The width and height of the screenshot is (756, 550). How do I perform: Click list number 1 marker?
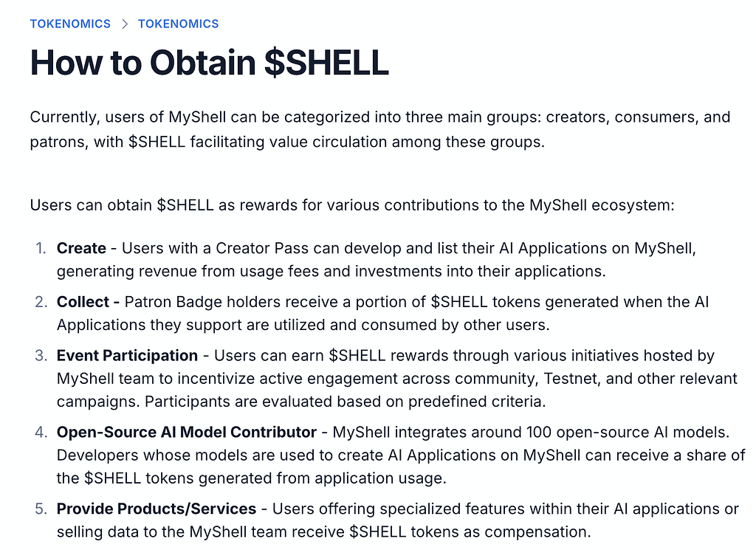coord(41,248)
